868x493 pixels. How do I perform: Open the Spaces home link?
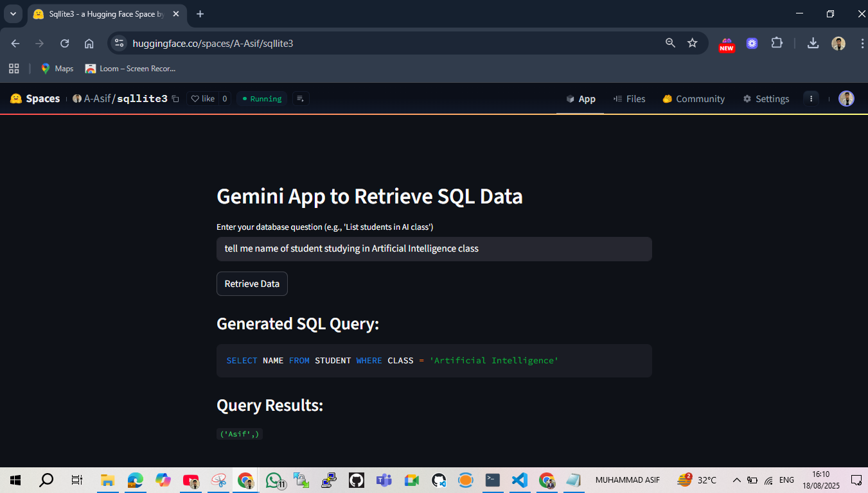click(35, 99)
